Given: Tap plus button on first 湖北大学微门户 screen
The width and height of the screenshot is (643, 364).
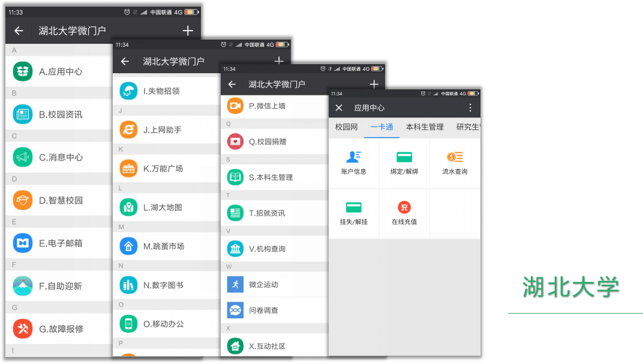Looking at the screenshot, I should click(x=188, y=31).
